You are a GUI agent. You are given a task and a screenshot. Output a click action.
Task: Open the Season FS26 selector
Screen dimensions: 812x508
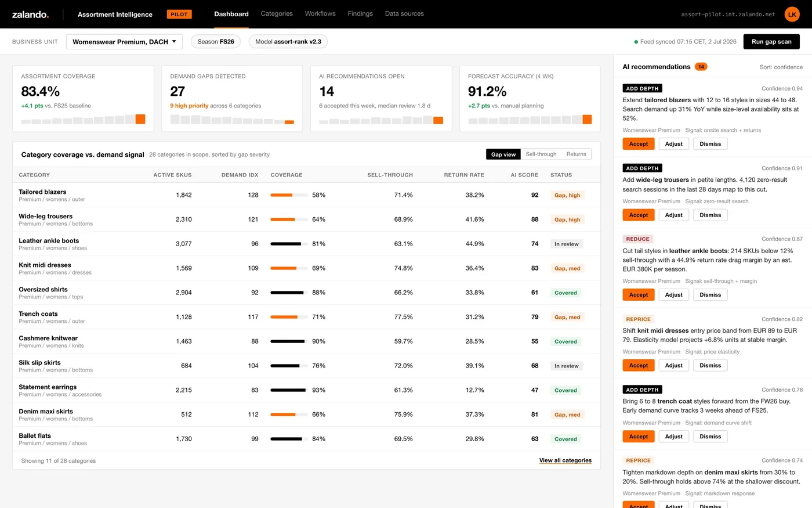(216, 42)
